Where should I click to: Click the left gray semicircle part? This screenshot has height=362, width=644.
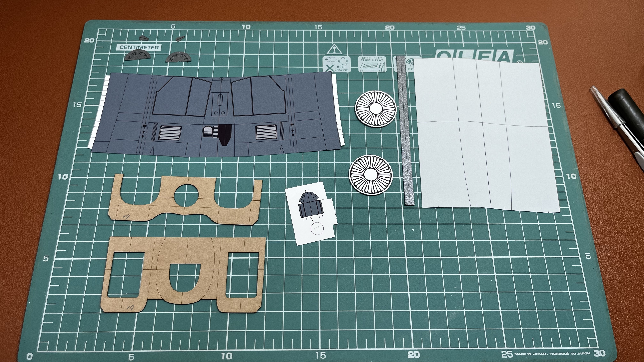138,56
